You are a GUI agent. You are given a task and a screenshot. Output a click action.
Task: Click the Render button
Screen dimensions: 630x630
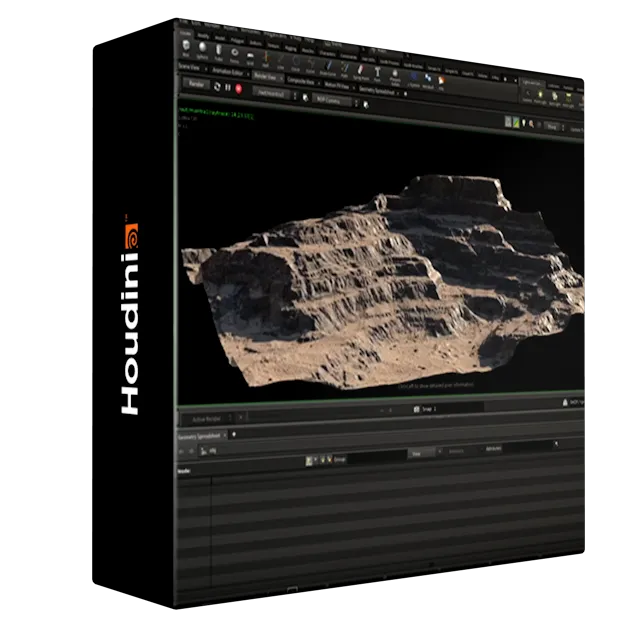[x=196, y=84]
